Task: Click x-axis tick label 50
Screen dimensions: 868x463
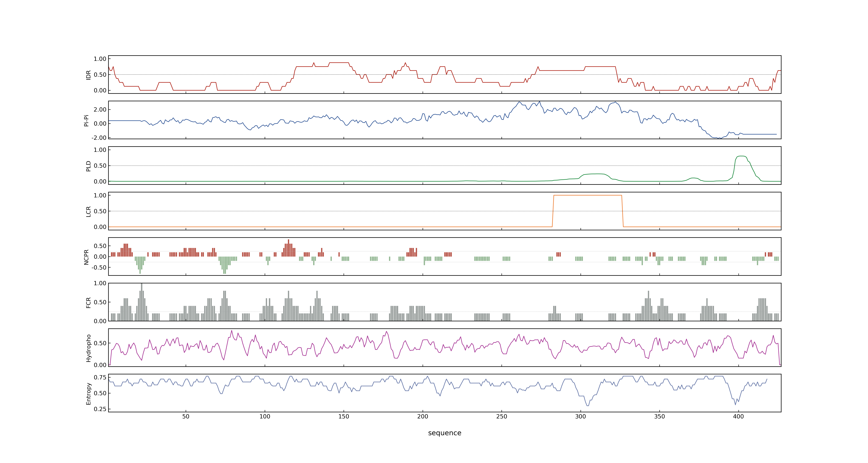Action: (x=186, y=416)
